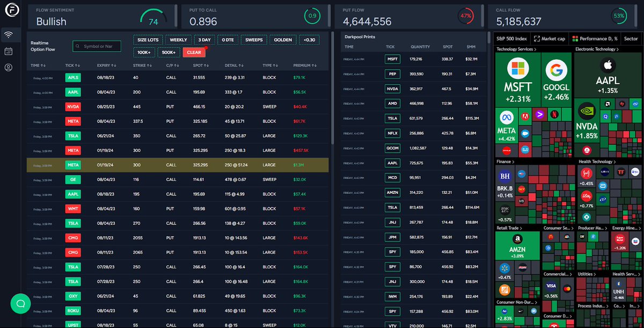The height and width of the screenshot is (328, 644).
Task: Sort the option flow table by EXPIRY
Action: click(107, 65)
